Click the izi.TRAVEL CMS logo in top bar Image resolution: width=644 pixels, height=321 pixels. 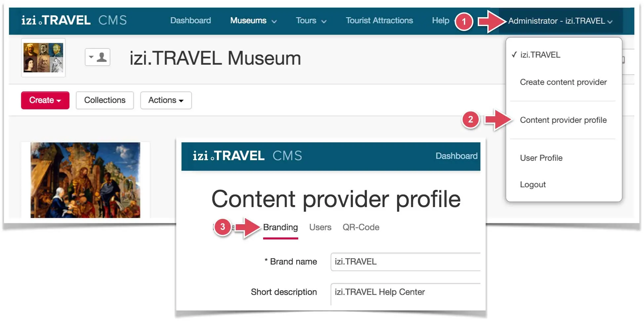point(74,20)
